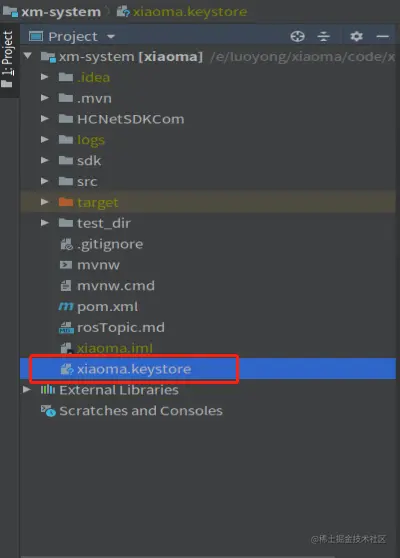Select the .mvn folder name
The width and height of the screenshot is (400, 558).
[x=94, y=98]
